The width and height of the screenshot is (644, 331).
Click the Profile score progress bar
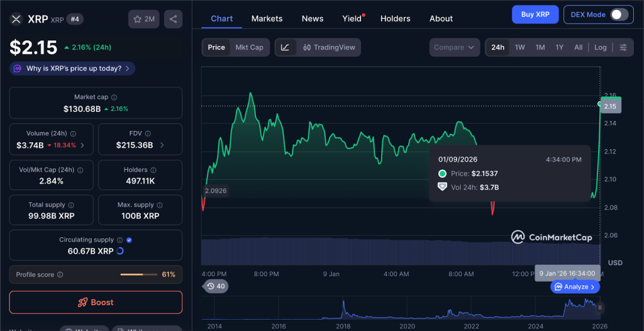[x=139, y=275]
